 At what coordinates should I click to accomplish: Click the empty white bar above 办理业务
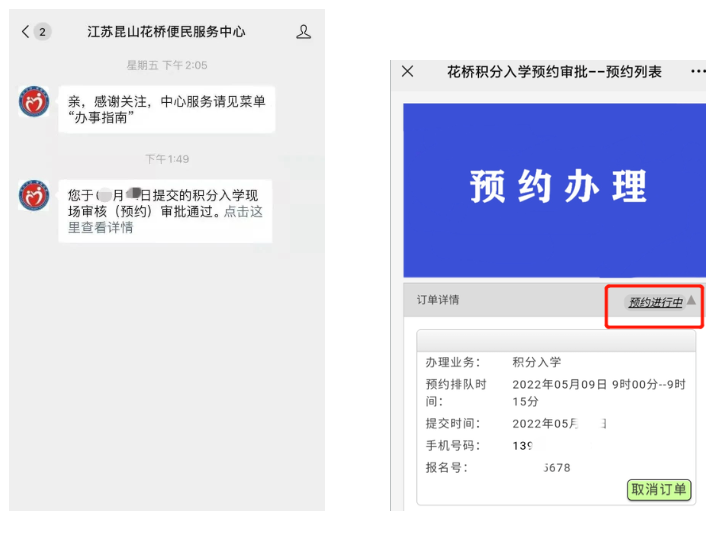(x=555, y=341)
